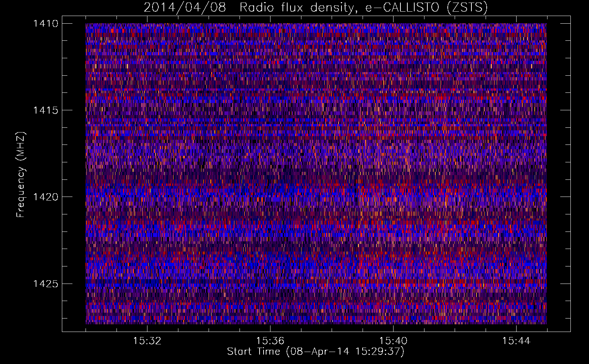The image size is (589, 364).
Task: Click the 15:36 time tick label
Action: pos(270,341)
